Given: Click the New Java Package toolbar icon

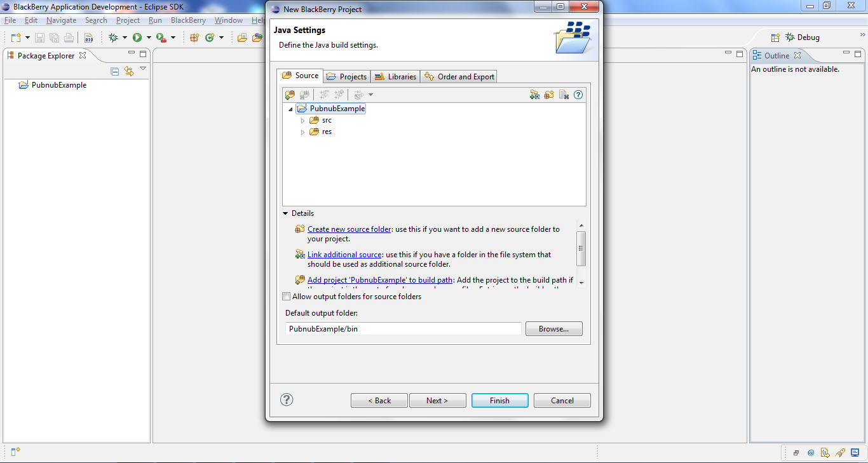Looking at the screenshot, I should pos(195,37).
